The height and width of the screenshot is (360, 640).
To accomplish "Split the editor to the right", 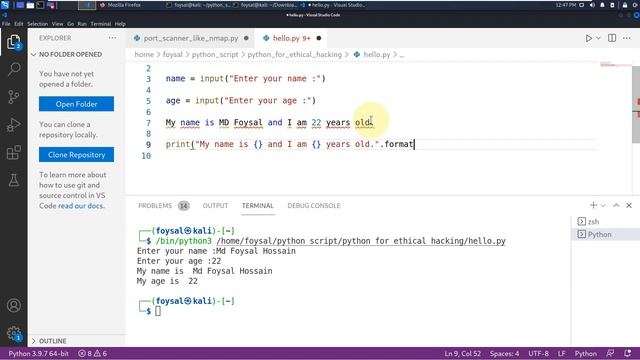I will (x=612, y=38).
